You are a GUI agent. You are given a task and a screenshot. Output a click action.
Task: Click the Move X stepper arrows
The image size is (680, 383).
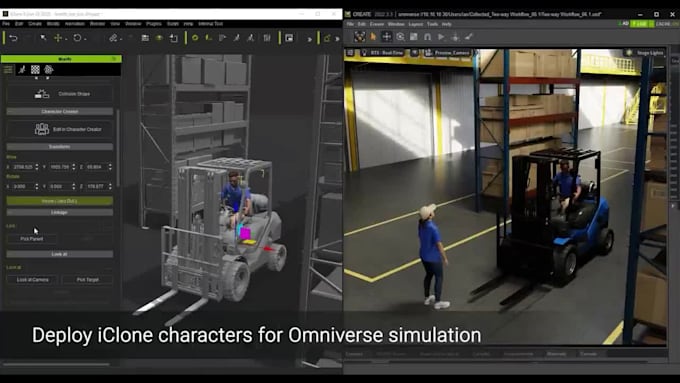click(37, 167)
